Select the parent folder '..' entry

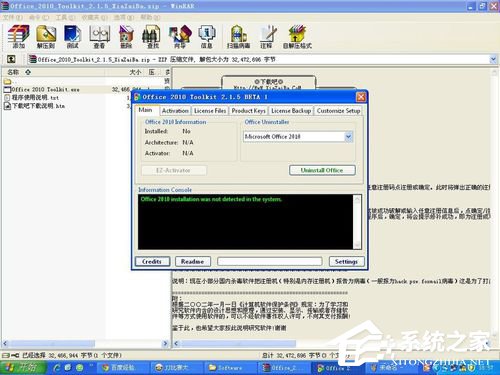[x=8, y=81]
